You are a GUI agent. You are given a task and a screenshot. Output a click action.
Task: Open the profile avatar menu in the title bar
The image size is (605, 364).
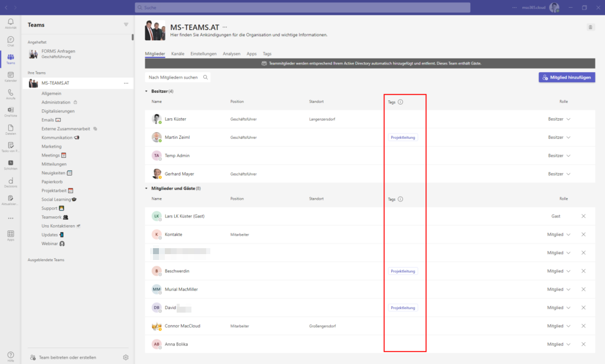coord(554,7)
